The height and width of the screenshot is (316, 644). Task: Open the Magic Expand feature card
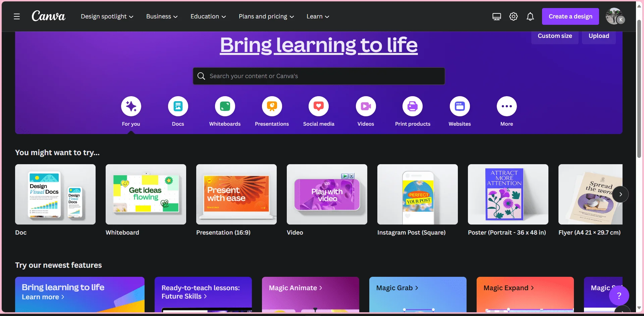click(x=525, y=295)
